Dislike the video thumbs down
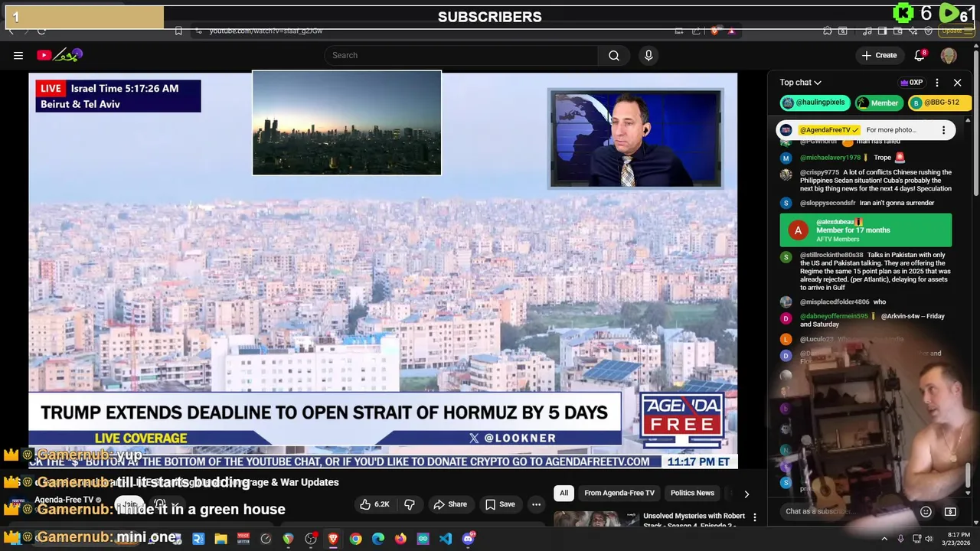The height and width of the screenshot is (551, 980). click(x=410, y=504)
